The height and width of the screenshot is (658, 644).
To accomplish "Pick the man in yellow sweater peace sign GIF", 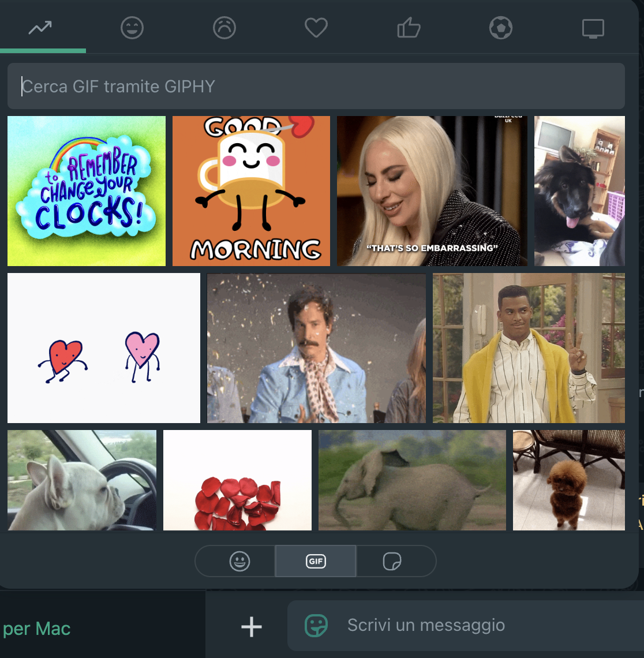I will pos(529,348).
